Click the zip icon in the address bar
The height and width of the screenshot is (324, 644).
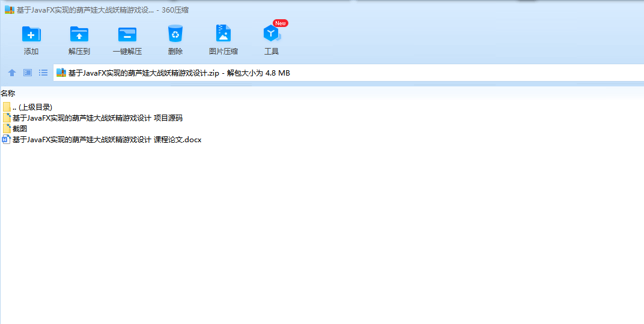(61, 73)
